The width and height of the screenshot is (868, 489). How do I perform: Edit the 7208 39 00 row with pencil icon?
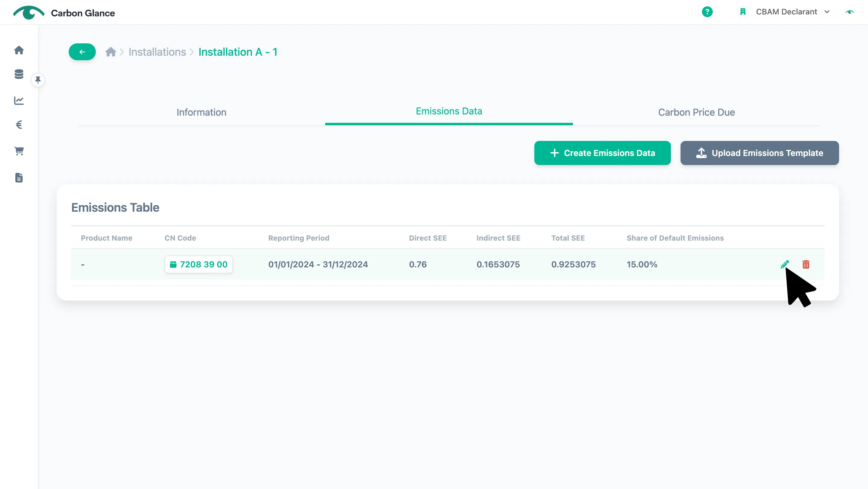click(785, 264)
